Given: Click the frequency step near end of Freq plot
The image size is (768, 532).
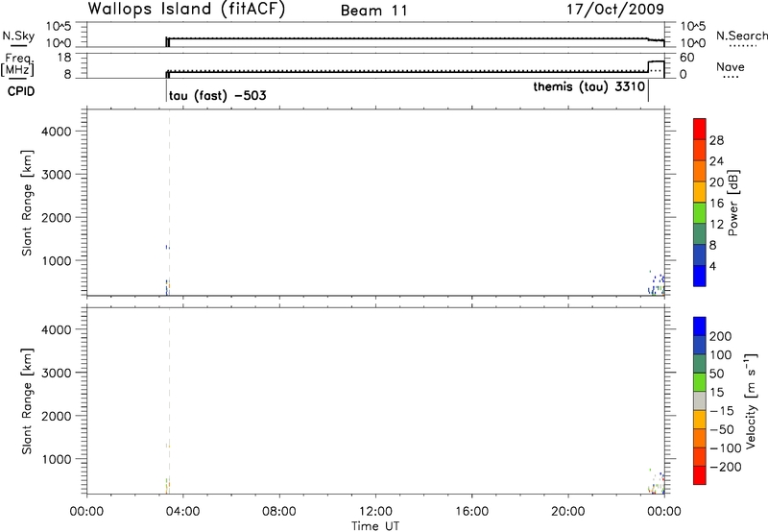Looking at the screenshot, I should (x=656, y=67).
